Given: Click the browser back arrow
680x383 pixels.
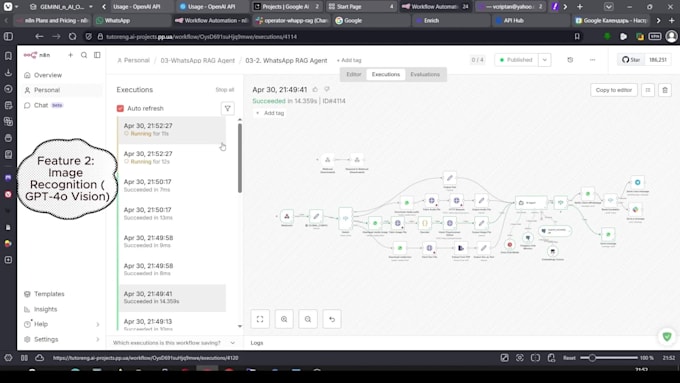Looking at the screenshot, I should [x=39, y=36].
